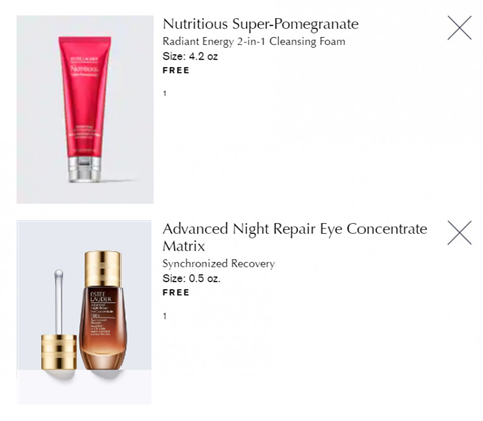Image resolution: width=483 pixels, height=421 pixels.
Task: Open the red cleansing foam product image
Action: coord(85,109)
